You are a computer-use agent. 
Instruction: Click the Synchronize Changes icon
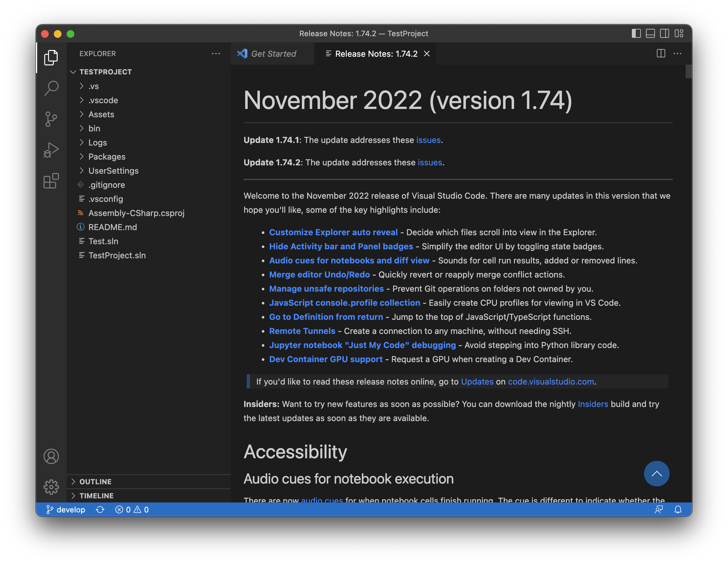tap(100, 509)
